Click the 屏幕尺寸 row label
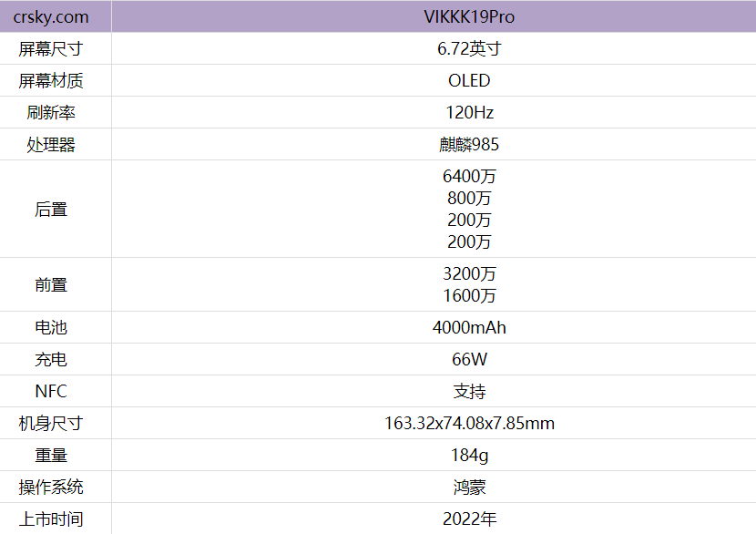This screenshot has width=756, height=534. click(51, 49)
